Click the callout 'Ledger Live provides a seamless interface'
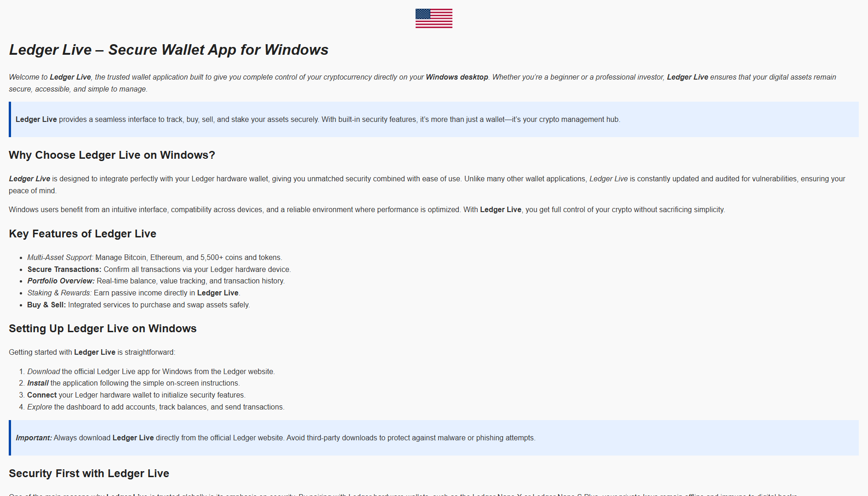This screenshot has width=868, height=496. point(434,119)
